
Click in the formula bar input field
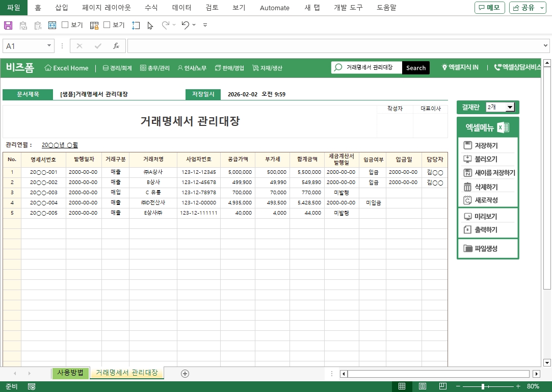coord(336,46)
